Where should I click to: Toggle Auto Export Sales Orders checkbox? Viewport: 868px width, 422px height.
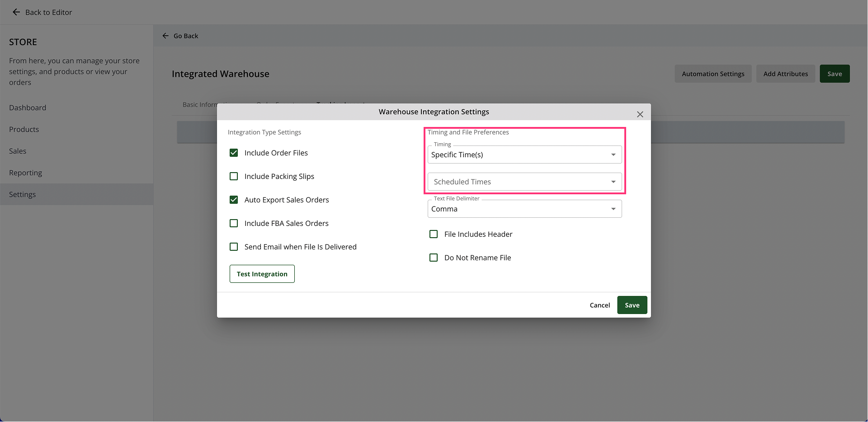pyautogui.click(x=234, y=200)
